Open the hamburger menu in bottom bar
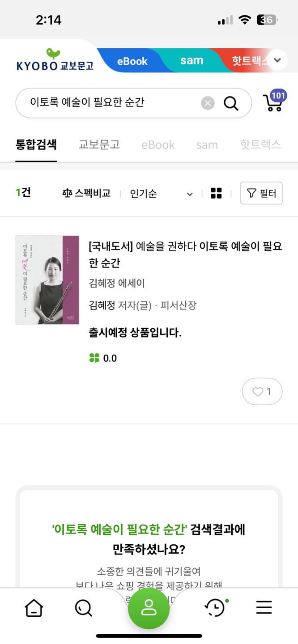Image resolution: width=298 pixels, height=644 pixels. (x=264, y=607)
